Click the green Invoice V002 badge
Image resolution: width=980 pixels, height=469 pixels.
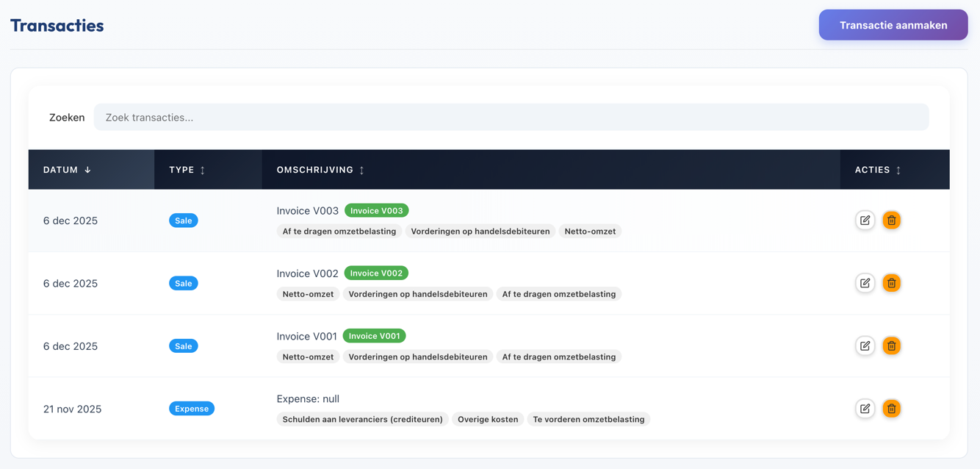pyautogui.click(x=376, y=273)
